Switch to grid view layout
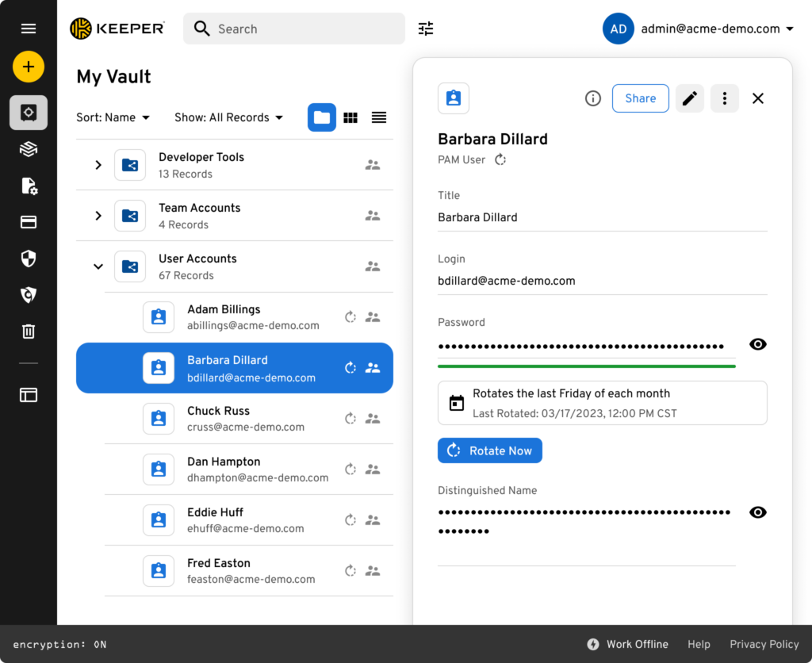The height and width of the screenshot is (663, 812). coord(350,117)
